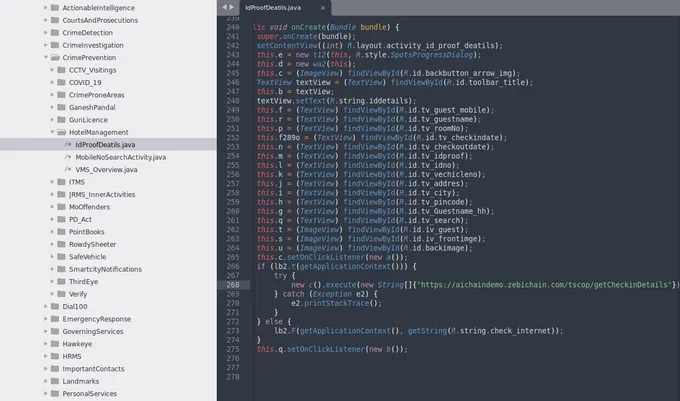The width and height of the screenshot is (680, 401).
Task: Expand the CCTV_Visitings folder arrow
Action: coord(52,70)
